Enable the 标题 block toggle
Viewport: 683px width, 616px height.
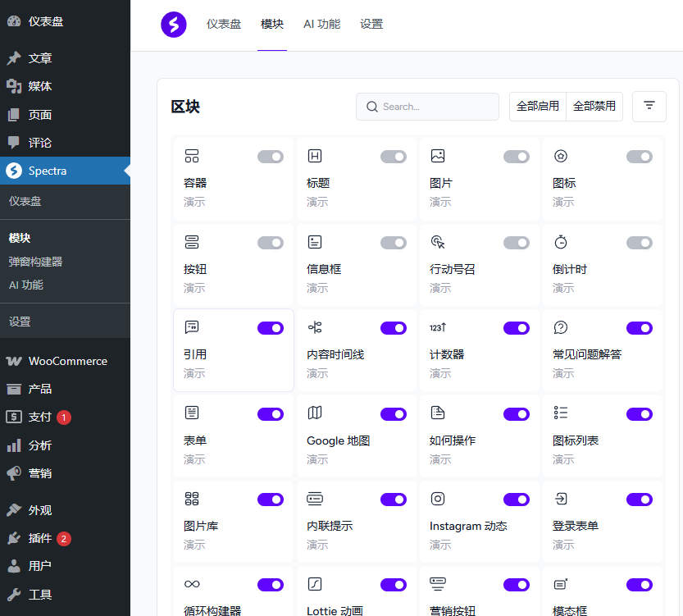point(394,157)
